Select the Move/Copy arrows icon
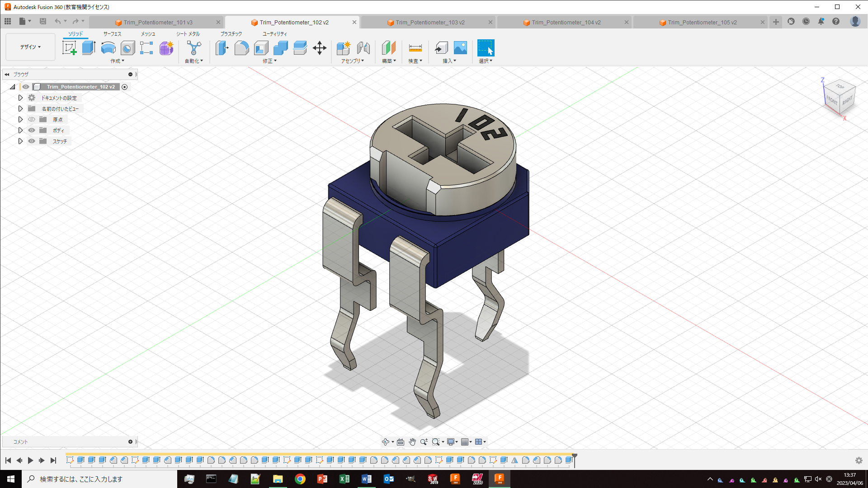868x488 pixels. [x=319, y=47]
